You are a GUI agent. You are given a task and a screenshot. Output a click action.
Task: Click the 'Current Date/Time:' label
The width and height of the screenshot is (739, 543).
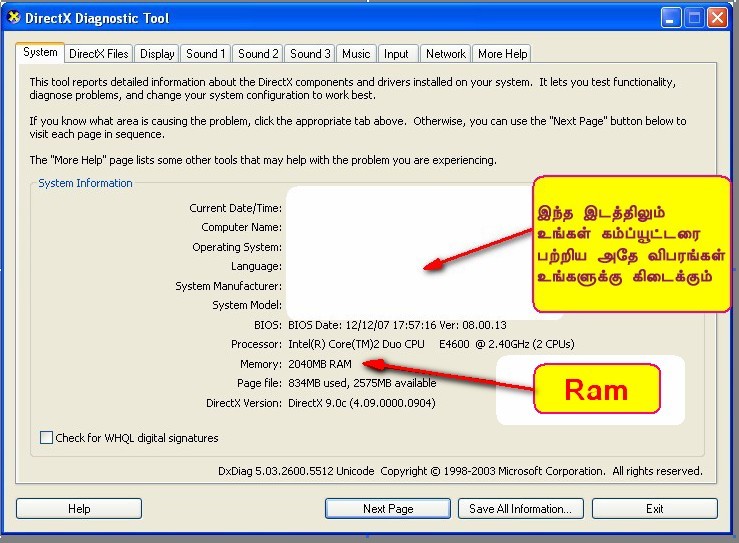tap(235, 208)
